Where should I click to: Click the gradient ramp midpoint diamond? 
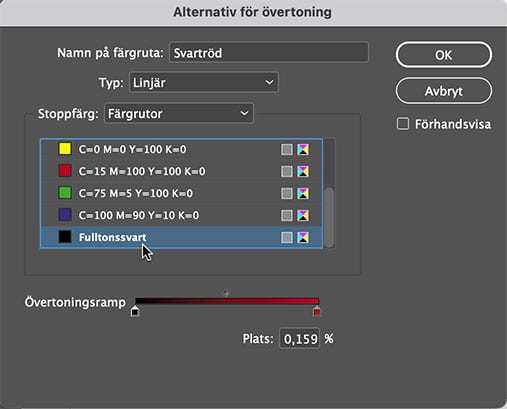pos(226,293)
